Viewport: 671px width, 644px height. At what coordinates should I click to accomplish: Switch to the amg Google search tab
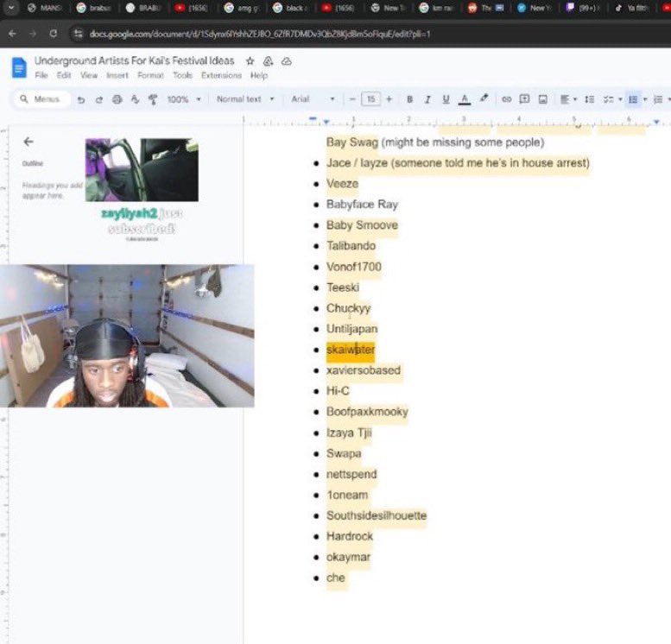click(x=241, y=8)
